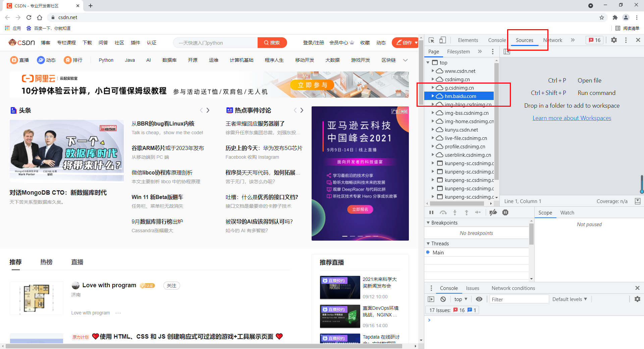Toggle deactivate breakpoints icon
This screenshot has width=644, height=349.
pos(493,212)
